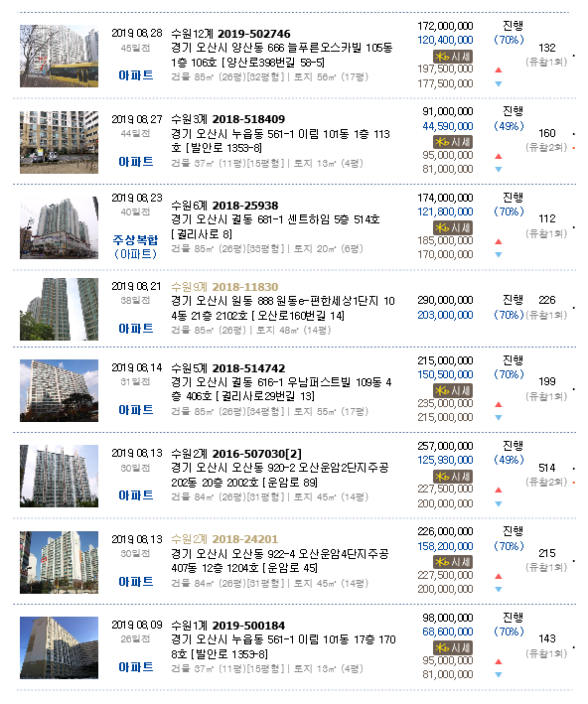Screen dimensions: 588x704
Task: Click blue down arrow in 2018-24201 row
Action: (499, 589)
